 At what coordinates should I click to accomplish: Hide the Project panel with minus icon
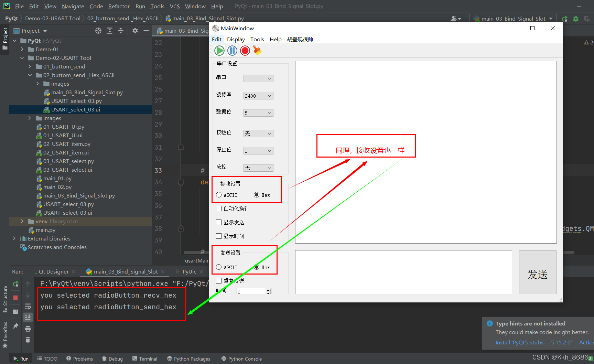(x=146, y=31)
